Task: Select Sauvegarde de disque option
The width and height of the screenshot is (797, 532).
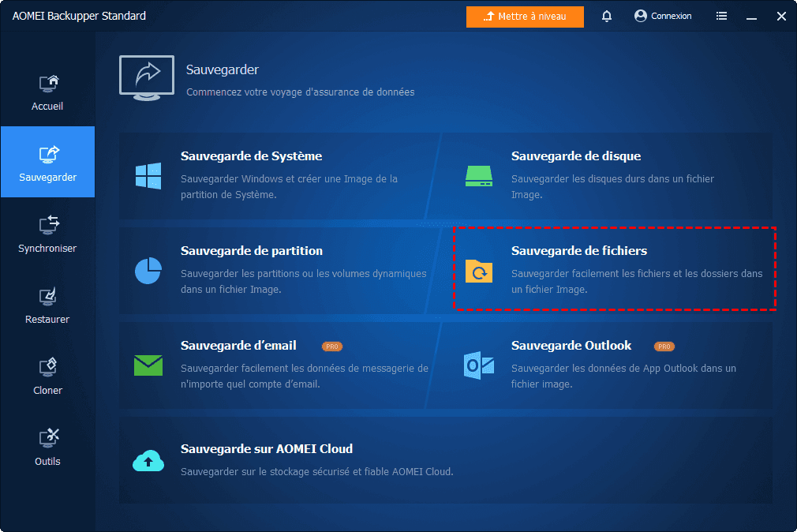Action: click(x=576, y=156)
